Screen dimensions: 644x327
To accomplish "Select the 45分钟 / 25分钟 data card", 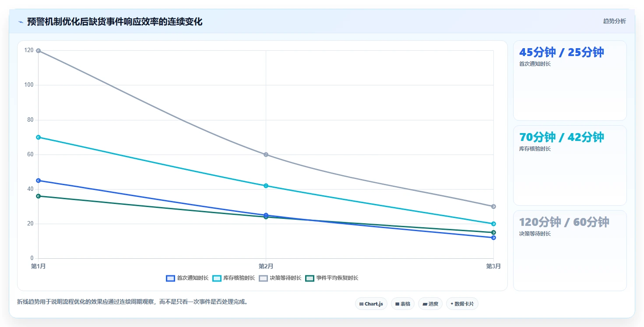I will [570, 81].
